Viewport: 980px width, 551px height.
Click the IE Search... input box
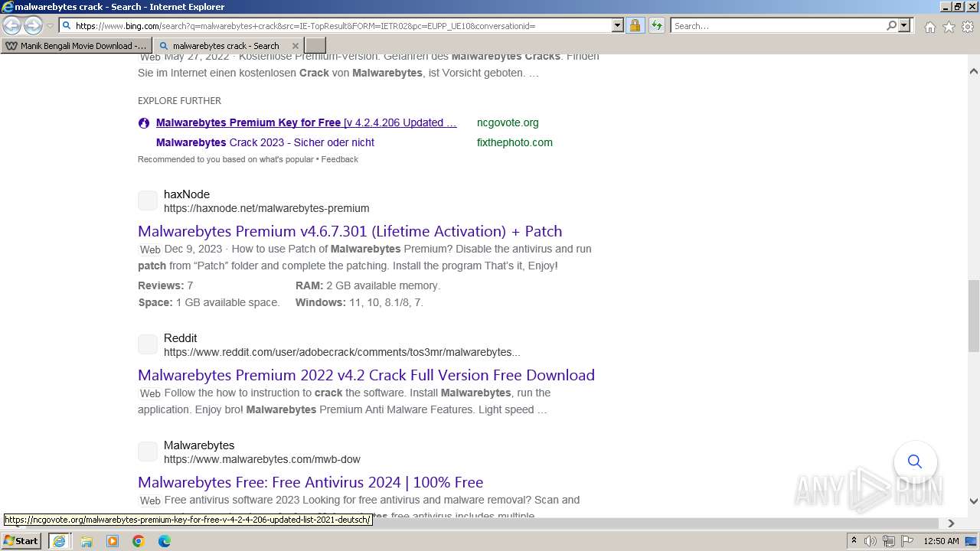point(778,26)
